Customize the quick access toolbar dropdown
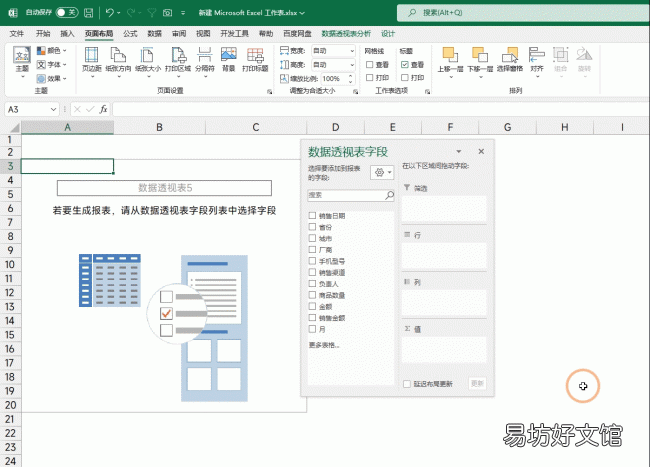The image size is (650, 467). pyautogui.click(x=183, y=13)
